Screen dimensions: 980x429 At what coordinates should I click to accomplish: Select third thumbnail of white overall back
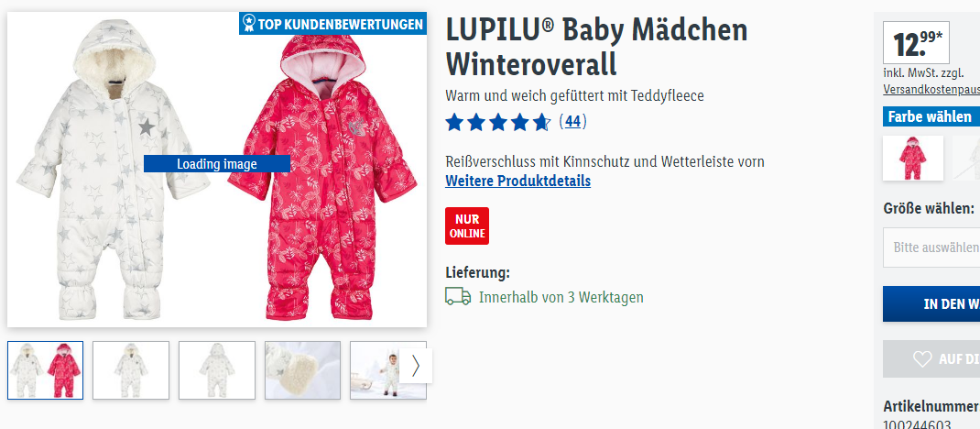click(x=217, y=370)
